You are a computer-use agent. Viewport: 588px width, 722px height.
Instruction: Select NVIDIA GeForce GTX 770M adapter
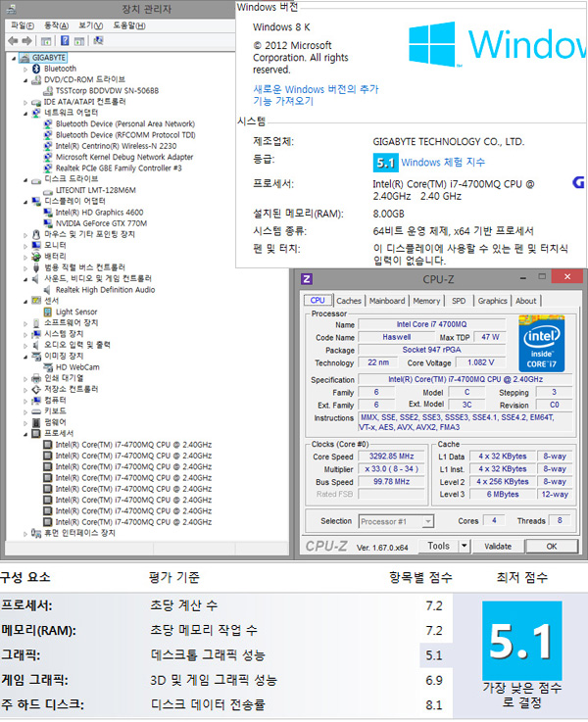click(101, 223)
